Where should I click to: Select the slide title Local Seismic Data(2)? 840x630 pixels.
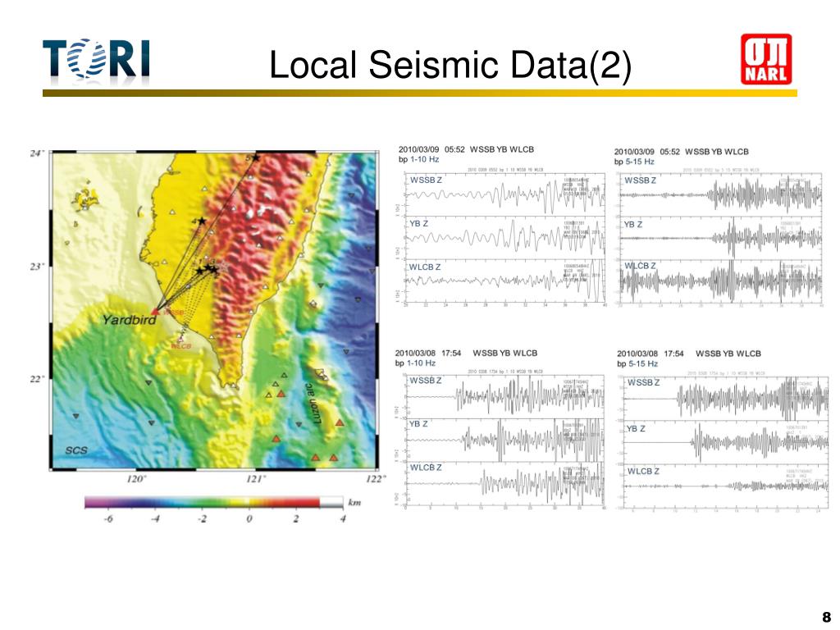450,65
